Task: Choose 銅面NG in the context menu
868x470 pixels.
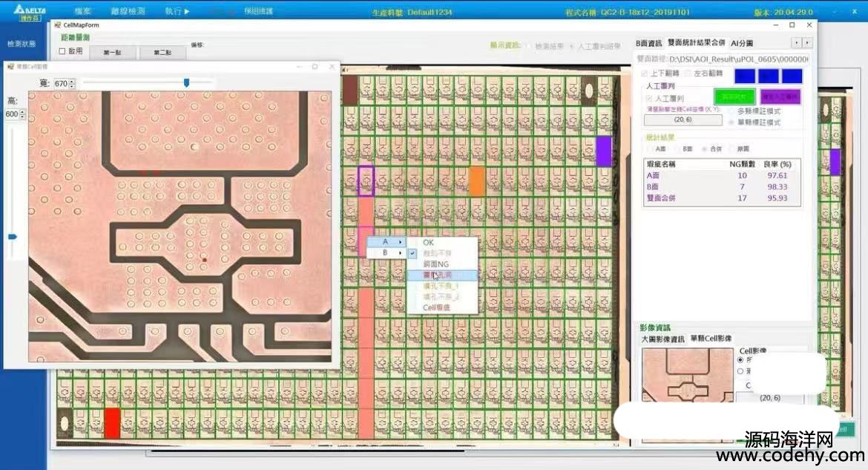Action: [442, 264]
